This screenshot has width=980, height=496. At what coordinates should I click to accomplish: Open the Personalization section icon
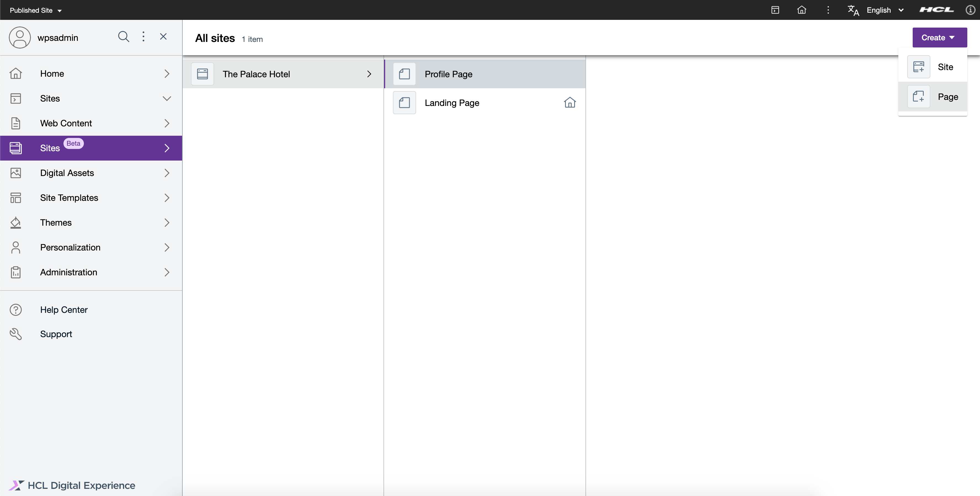pos(16,247)
